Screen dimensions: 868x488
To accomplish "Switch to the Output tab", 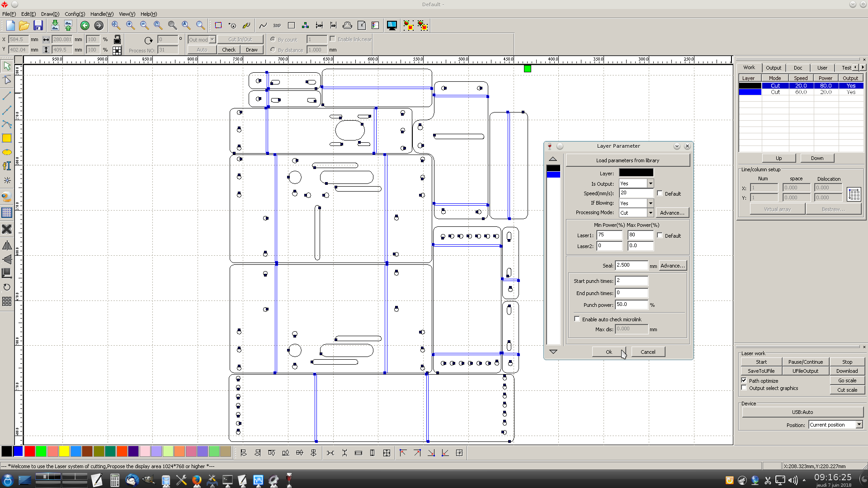I will tap(773, 68).
